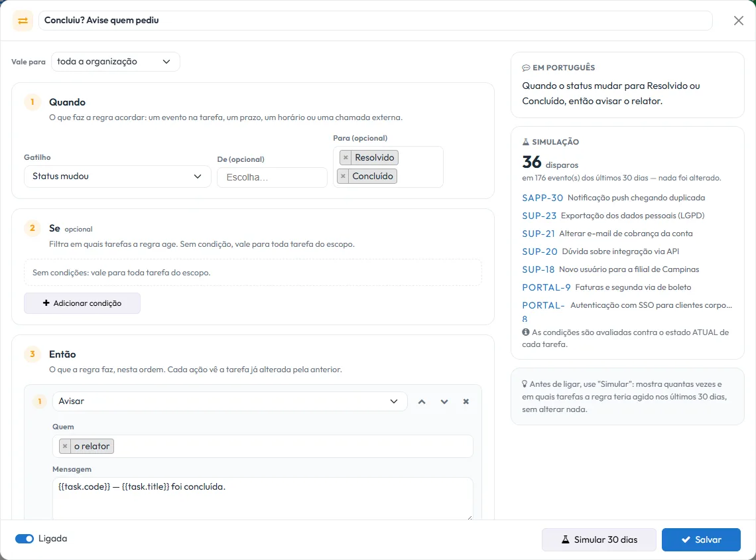The height and width of the screenshot is (560, 756).
Task: Click the info icon beside 'As condições'
Action: tap(525, 332)
